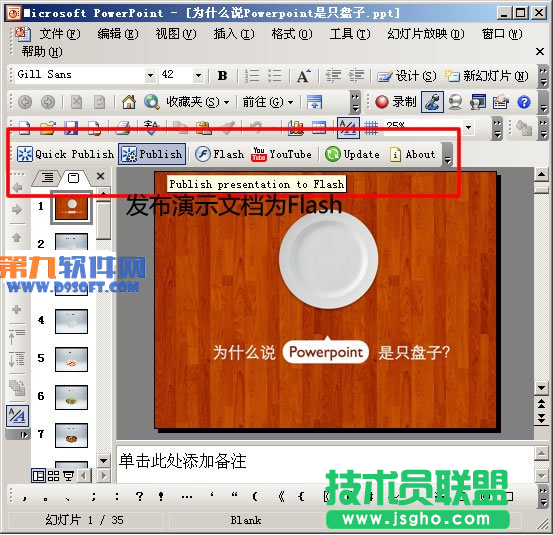Close the slides pane with X
Viewport: 553px width, 535px height.
point(101,176)
